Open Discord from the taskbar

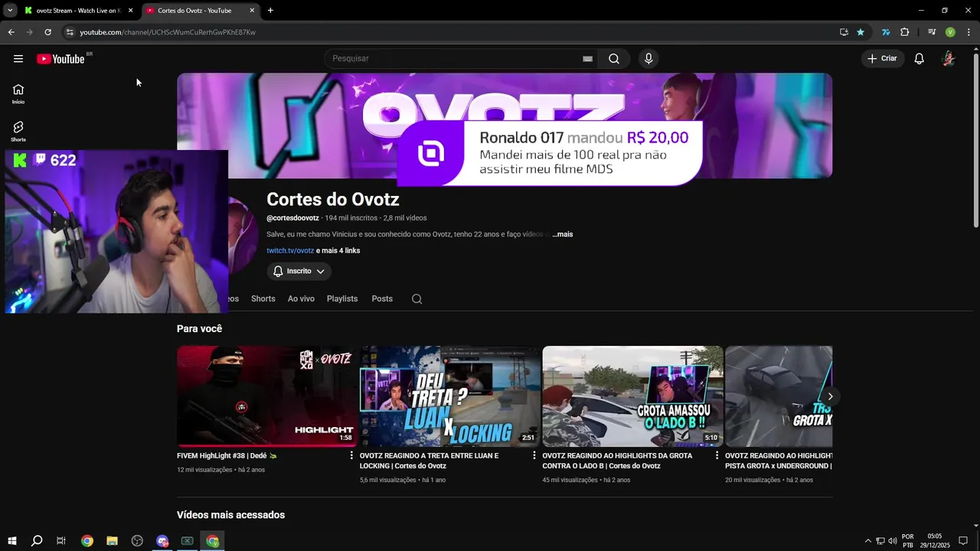162,541
